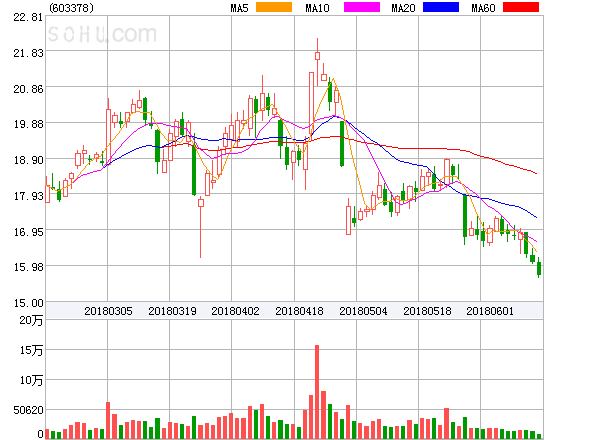Click the magenta MA10 legend swatch

(x=362, y=7)
